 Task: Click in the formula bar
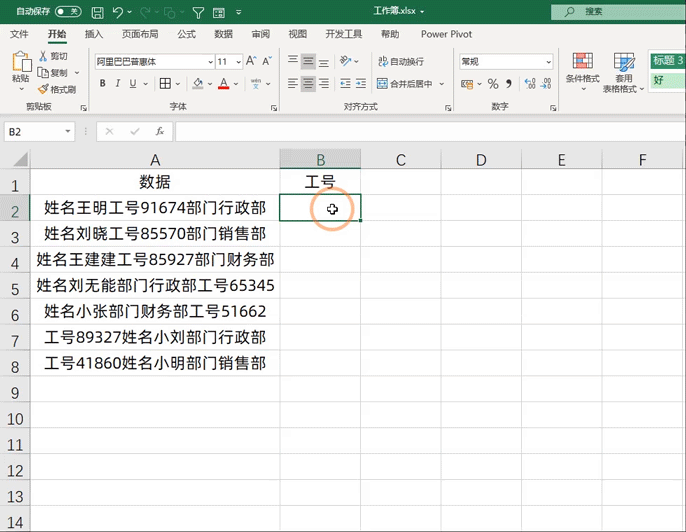click(430, 132)
